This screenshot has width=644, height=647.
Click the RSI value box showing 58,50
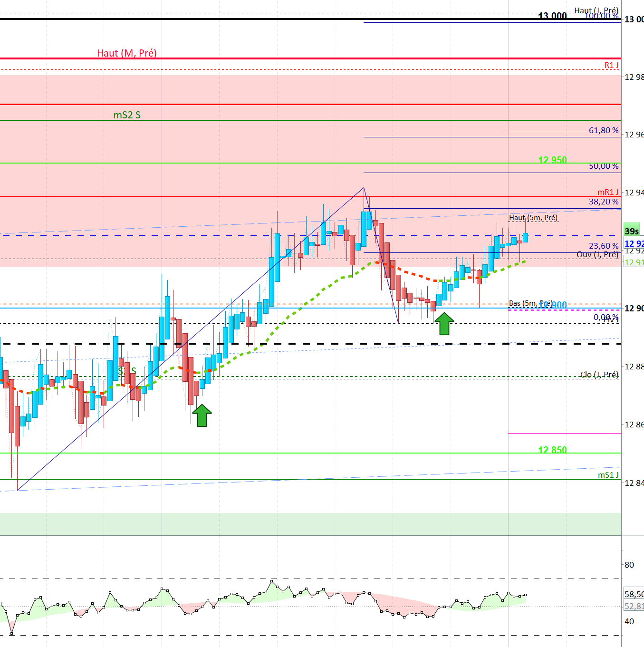pos(634,594)
